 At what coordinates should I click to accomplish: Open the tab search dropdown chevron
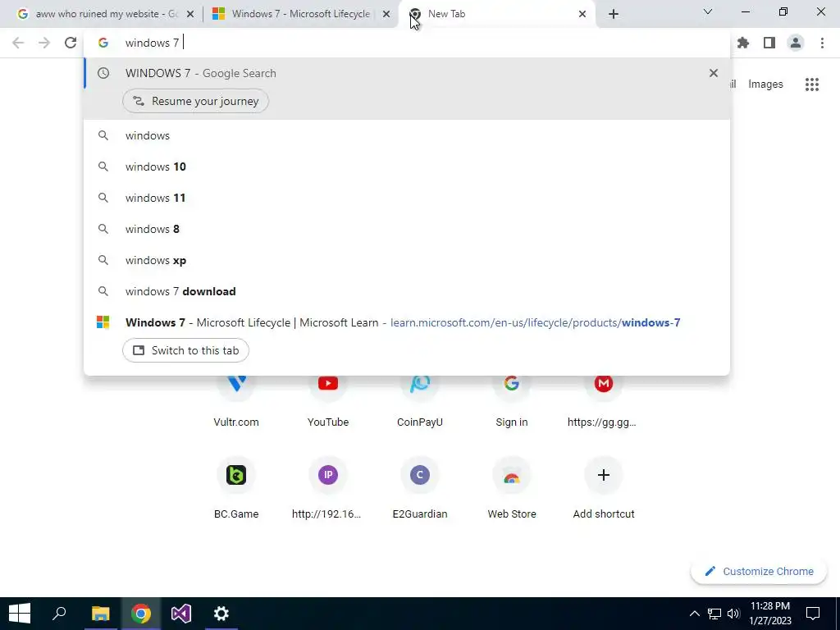[x=708, y=11]
